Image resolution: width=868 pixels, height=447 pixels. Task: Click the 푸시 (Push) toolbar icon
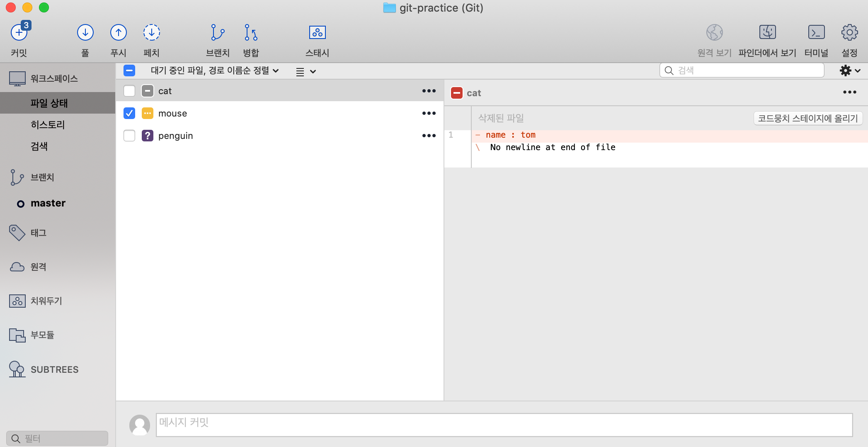click(x=118, y=32)
